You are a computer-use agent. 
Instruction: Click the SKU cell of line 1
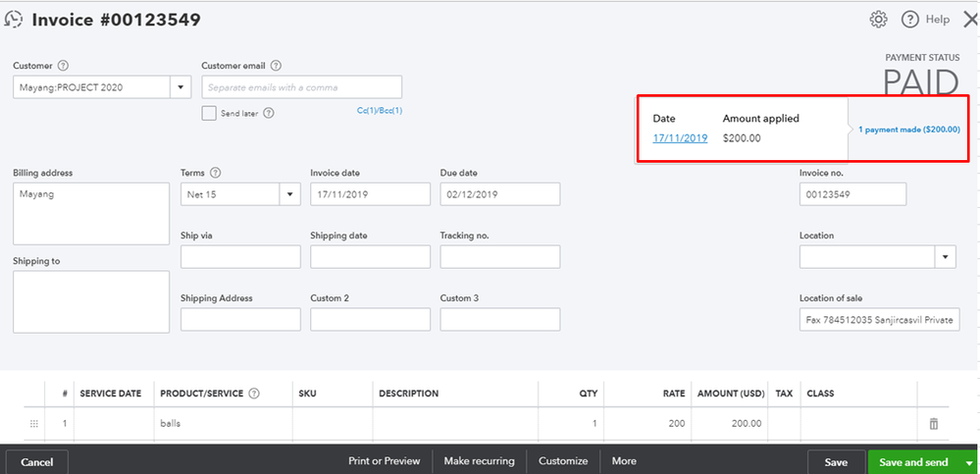coord(333,423)
